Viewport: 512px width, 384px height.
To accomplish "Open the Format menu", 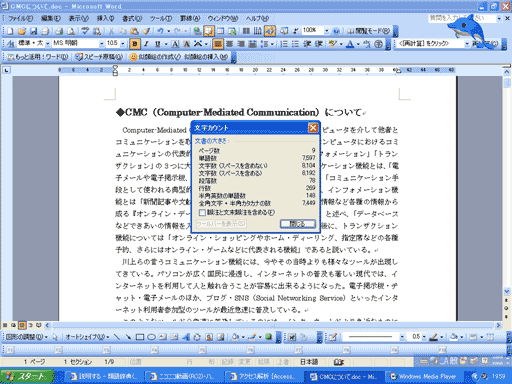I will [132, 18].
